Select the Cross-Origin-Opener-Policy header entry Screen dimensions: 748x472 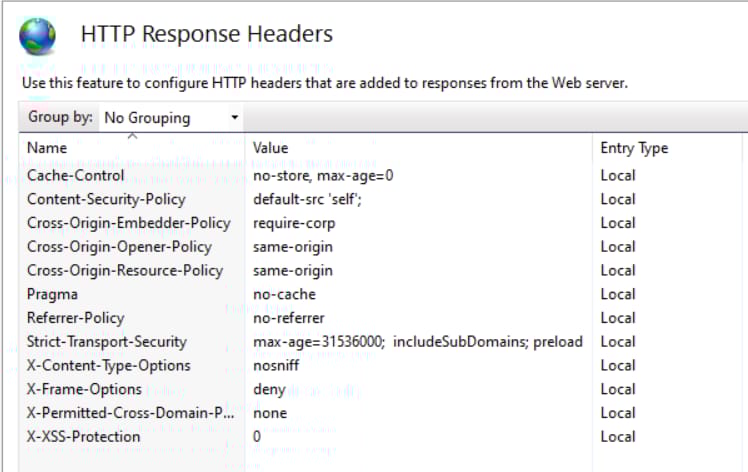pyautogui.click(x=119, y=247)
